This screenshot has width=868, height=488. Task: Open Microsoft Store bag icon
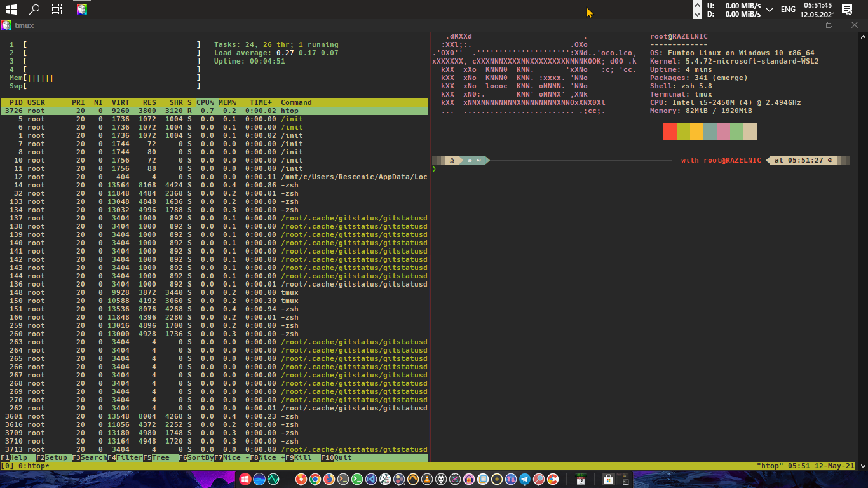pyautogui.click(x=608, y=479)
